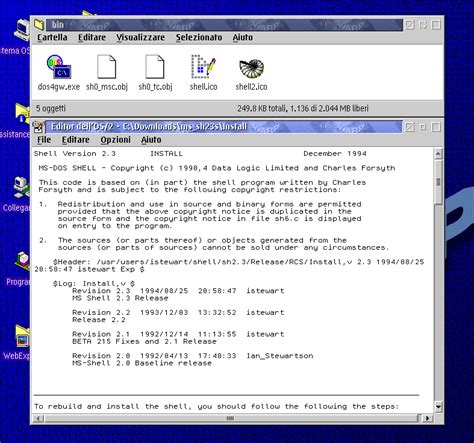Click 'BETA 215 Fixes and 2.1 Release' line
Screen dimensions: 474x443
point(144,341)
